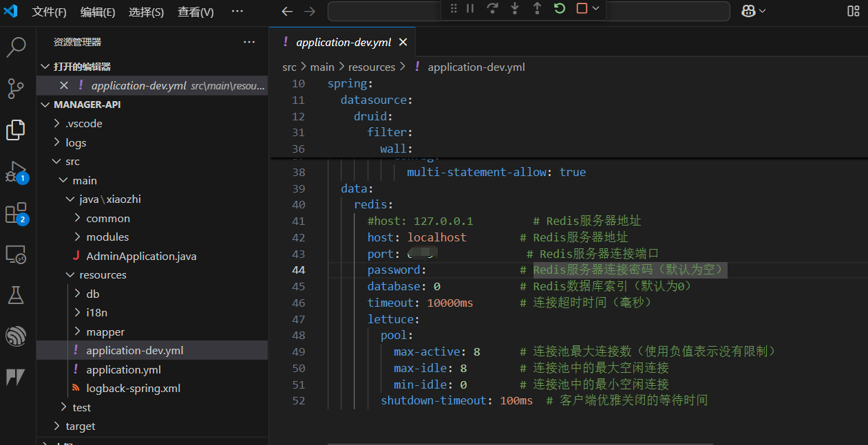This screenshot has height=445, width=868.
Task: Open application.yml in the explorer
Action: 123,369
